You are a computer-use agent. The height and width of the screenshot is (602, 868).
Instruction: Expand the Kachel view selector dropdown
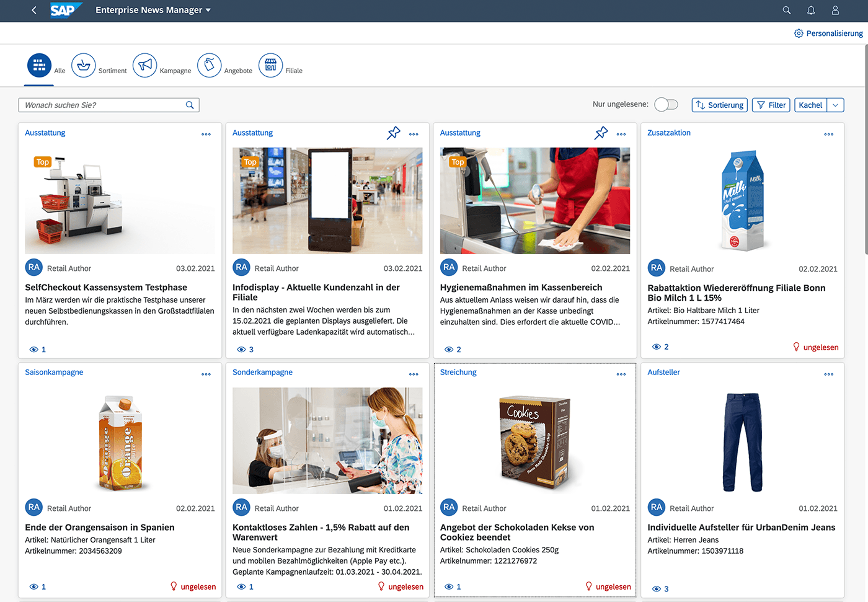[836, 105]
